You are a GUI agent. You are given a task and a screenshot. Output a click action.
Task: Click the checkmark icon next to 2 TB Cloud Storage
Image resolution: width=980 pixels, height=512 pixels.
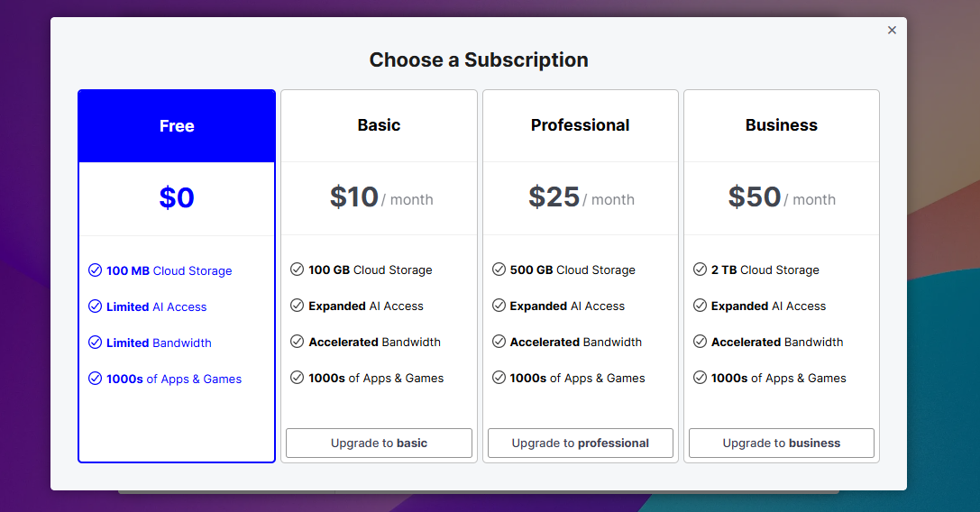coord(700,270)
